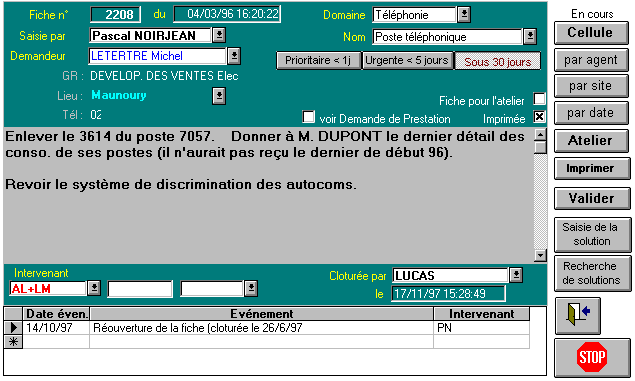
Task: Click the DEVELOP. DES VENTES Elec text
Action: click(164, 76)
